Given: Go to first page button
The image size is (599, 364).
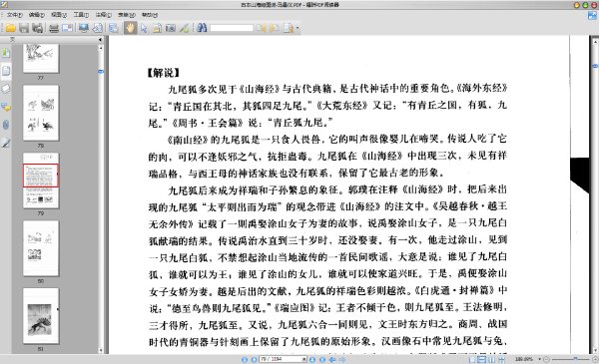Looking at the screenshot, I should 245,359.
